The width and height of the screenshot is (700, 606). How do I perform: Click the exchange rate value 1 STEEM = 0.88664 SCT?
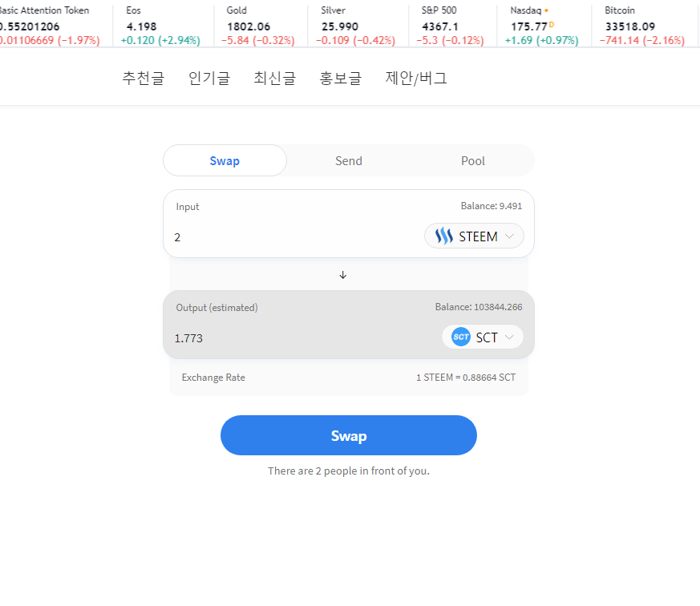466,378
